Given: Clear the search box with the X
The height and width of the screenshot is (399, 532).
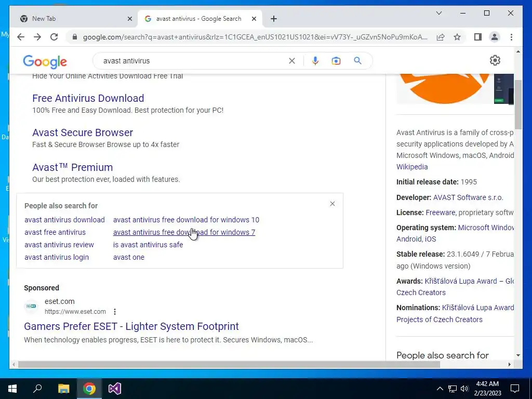Looking at the screenshot, I should [292, 61].
